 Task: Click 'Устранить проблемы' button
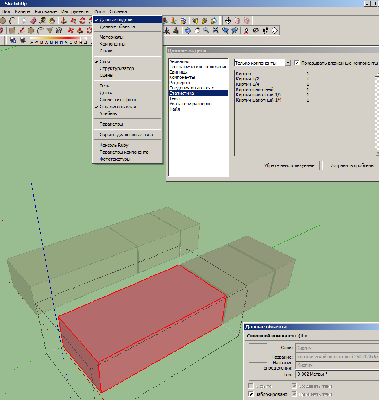[x=352, y=165]
